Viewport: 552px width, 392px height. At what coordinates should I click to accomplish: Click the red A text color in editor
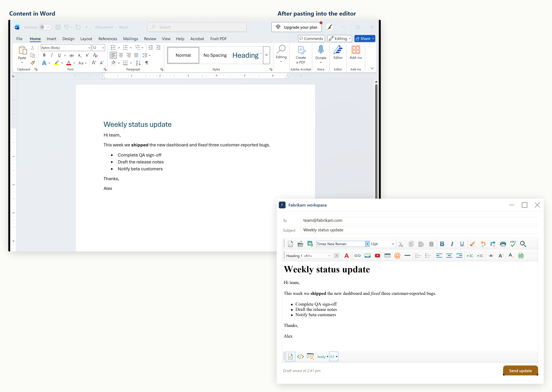tap(347, 256)
